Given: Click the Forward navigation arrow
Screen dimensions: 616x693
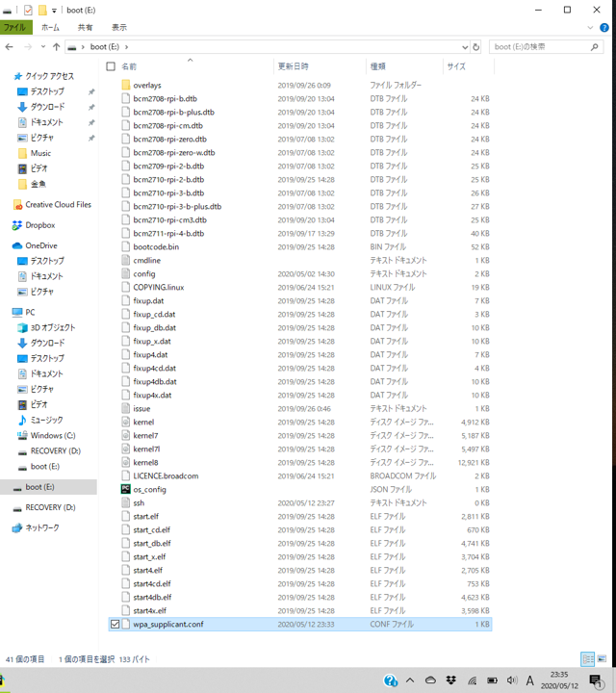Looking at the screenshot, I should (x=28, y=47).
